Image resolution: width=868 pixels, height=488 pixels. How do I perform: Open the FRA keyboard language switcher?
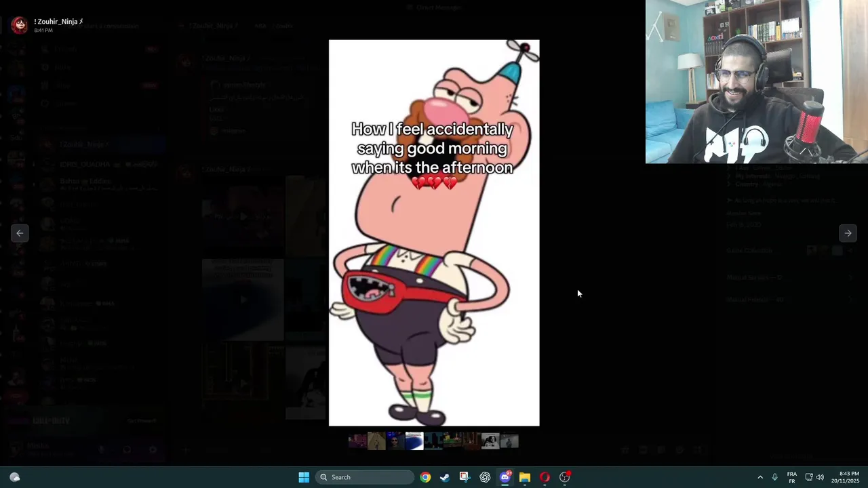(791, 477)
